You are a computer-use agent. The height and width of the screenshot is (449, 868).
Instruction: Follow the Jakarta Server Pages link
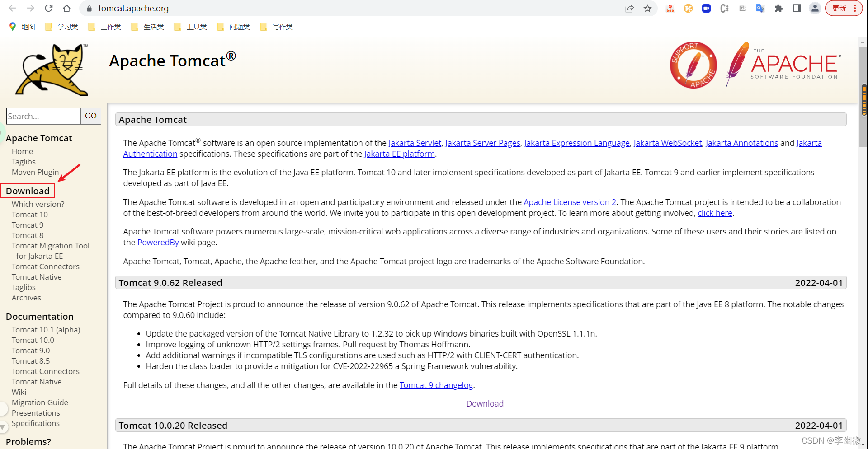click(x=482, y=143)
